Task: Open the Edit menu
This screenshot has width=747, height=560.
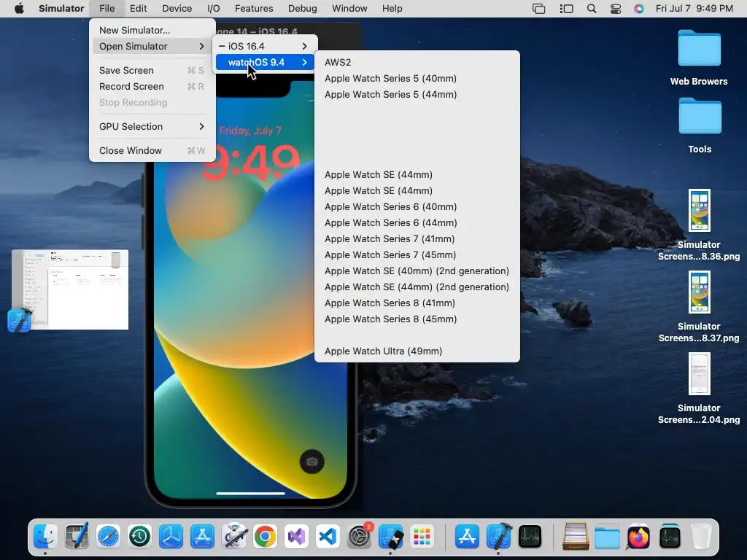Action: coord(138,9)
